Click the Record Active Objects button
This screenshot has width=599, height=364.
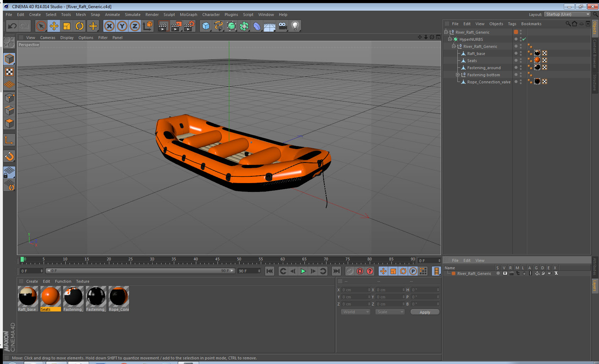[350, 271]
